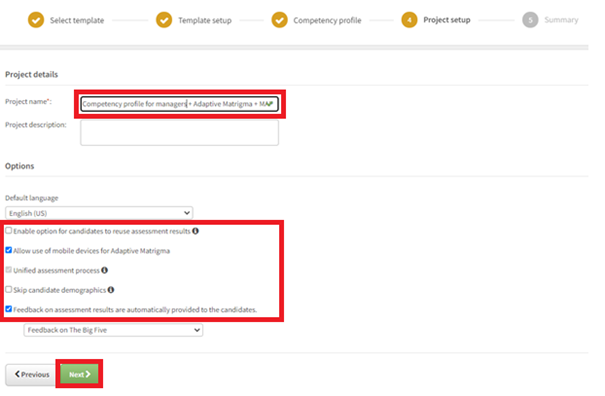This screenshot has width=605, height=396.
Task: Click the Project setup step 4 circle
Action: [x=409, y=20]
